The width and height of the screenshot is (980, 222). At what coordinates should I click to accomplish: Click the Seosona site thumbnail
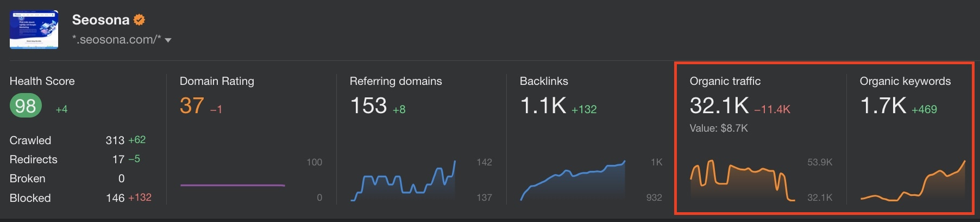pyautogui.click(x=34, y=30)
